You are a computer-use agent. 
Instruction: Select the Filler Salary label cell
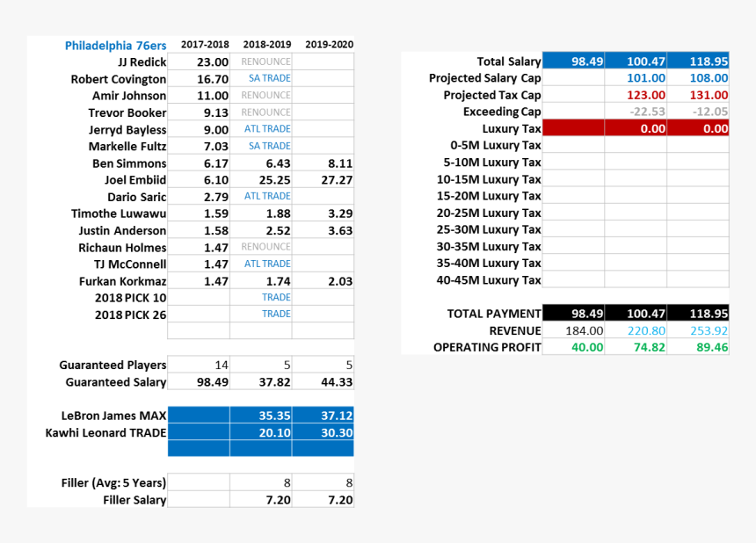pyautogui.click(x=134, y=500)
